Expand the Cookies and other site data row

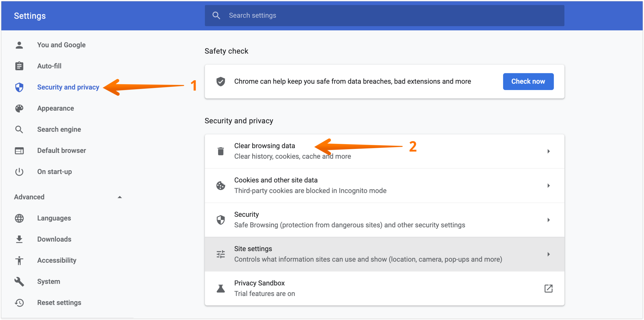point(549,185)
